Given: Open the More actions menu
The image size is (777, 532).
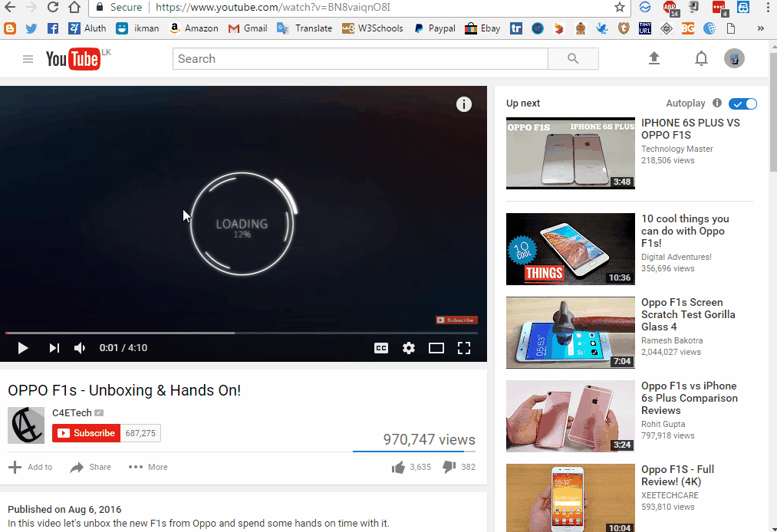Looking at the screenshot, I should pos(148,467).
